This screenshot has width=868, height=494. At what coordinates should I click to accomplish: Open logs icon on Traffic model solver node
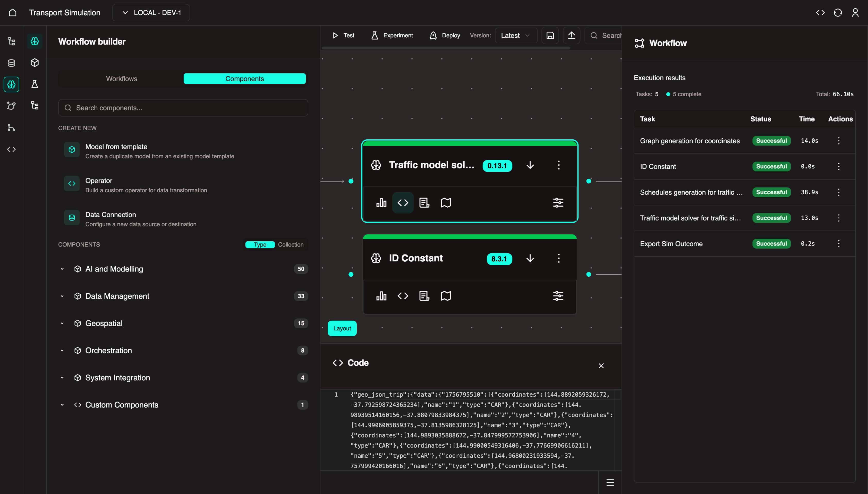point(424,202)
